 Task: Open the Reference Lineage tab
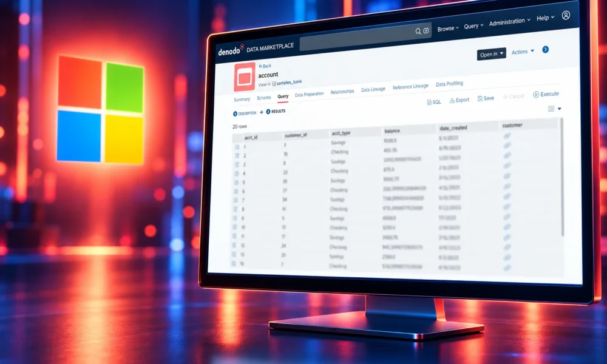[410, 87]
